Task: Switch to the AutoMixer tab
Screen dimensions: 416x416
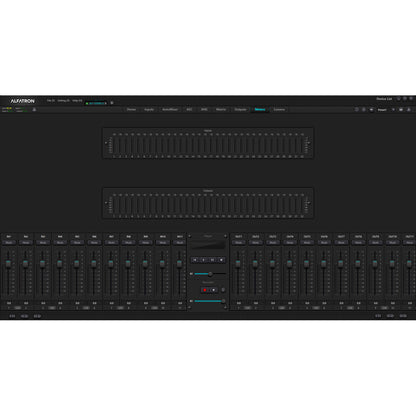Action: 170,109
